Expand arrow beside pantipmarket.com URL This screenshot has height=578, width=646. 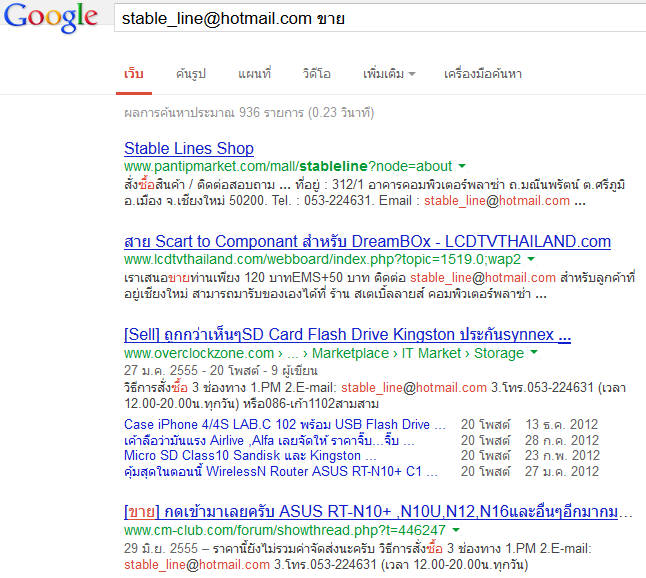[x=462, y=166]
